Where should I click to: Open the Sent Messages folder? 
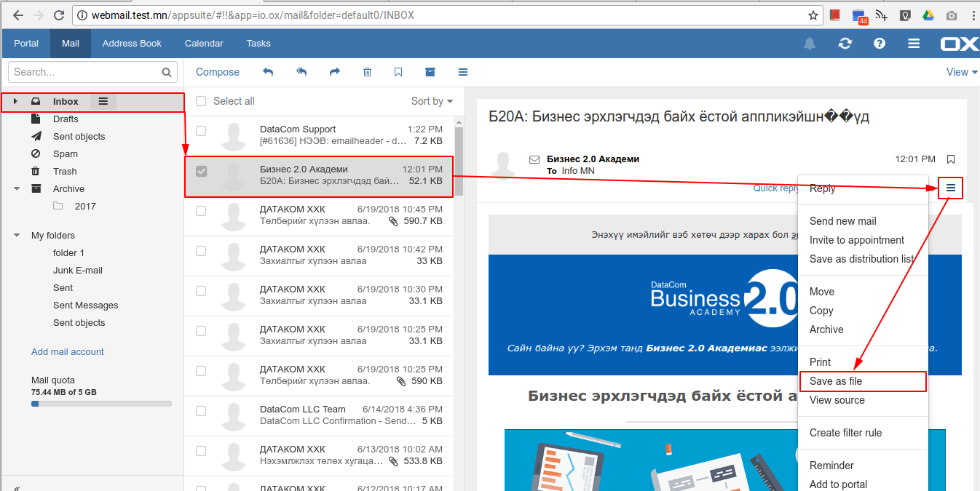(x=86, y=305)
